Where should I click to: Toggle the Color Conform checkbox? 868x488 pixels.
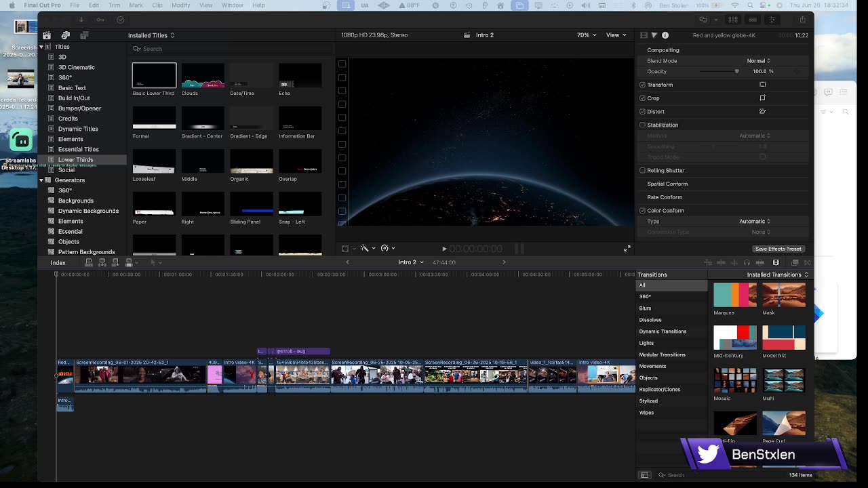click(642, 210)
